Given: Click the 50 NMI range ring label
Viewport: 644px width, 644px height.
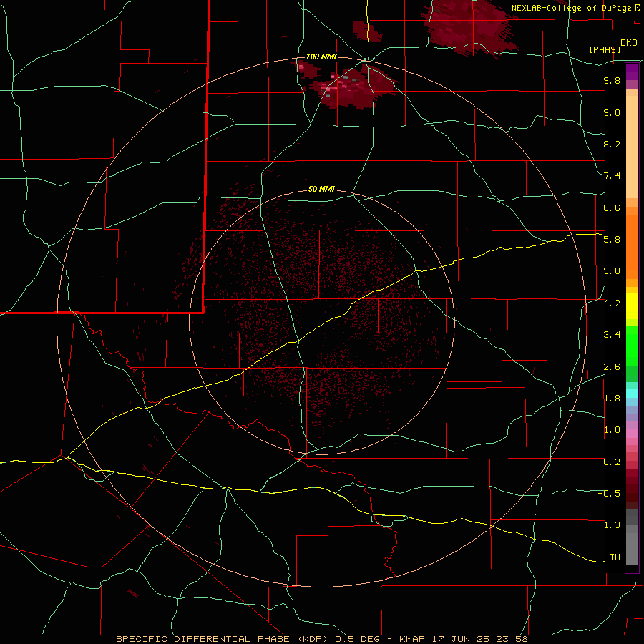Looking at the screenshot, I should tap(321, 190).
